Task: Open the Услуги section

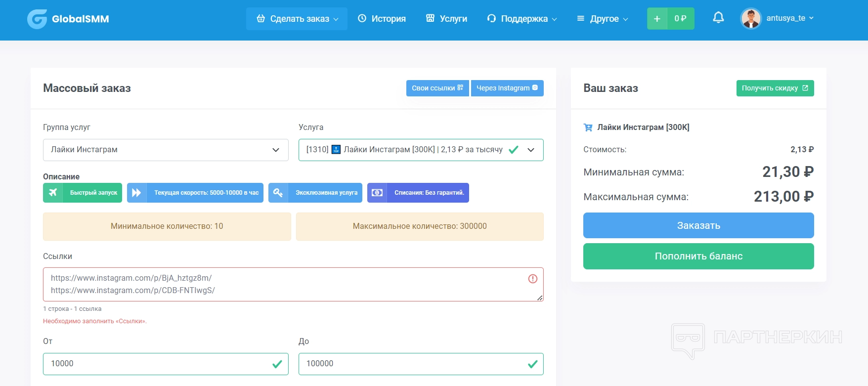Action: [446, 19]
